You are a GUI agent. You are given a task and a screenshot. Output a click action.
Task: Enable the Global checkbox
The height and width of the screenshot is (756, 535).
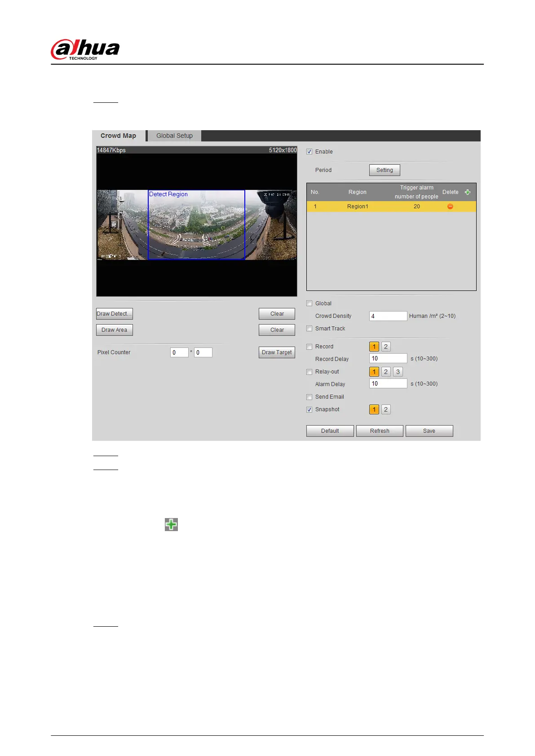click(x=309, y=303)
